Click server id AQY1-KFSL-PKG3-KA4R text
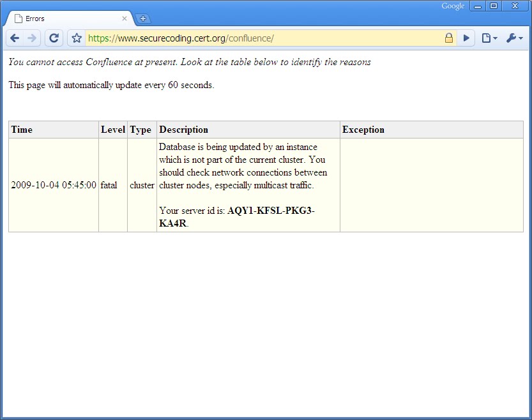The image size is (532, 420). click(237, 217)
